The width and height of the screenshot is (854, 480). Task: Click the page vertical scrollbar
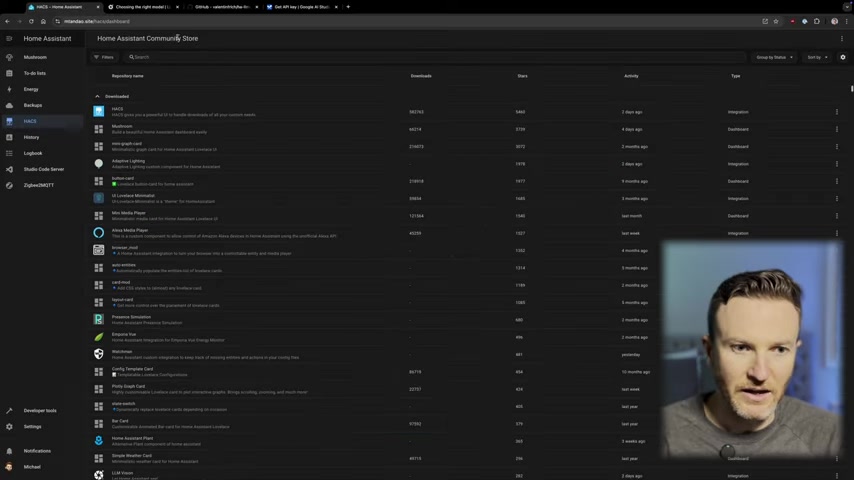(852, 88)
